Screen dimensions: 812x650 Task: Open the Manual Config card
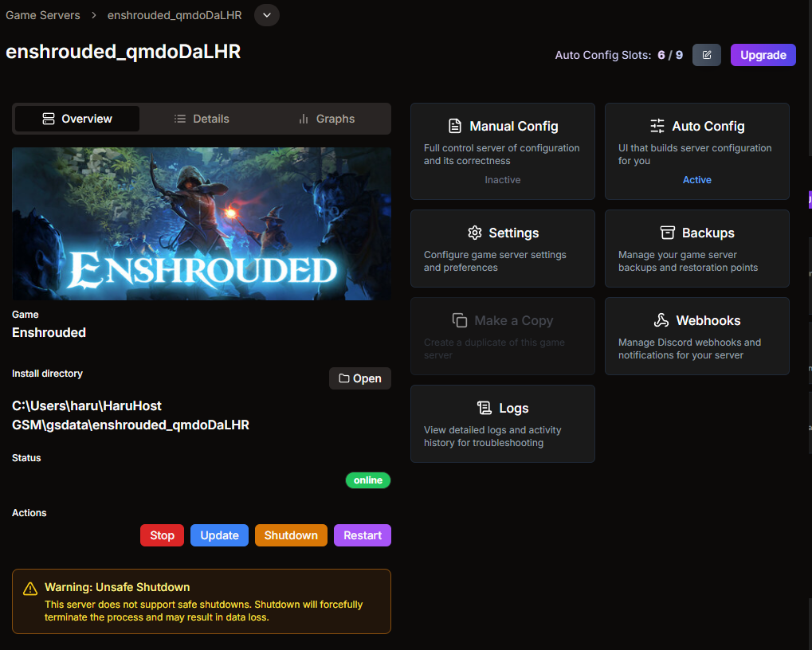coord(502,151)
